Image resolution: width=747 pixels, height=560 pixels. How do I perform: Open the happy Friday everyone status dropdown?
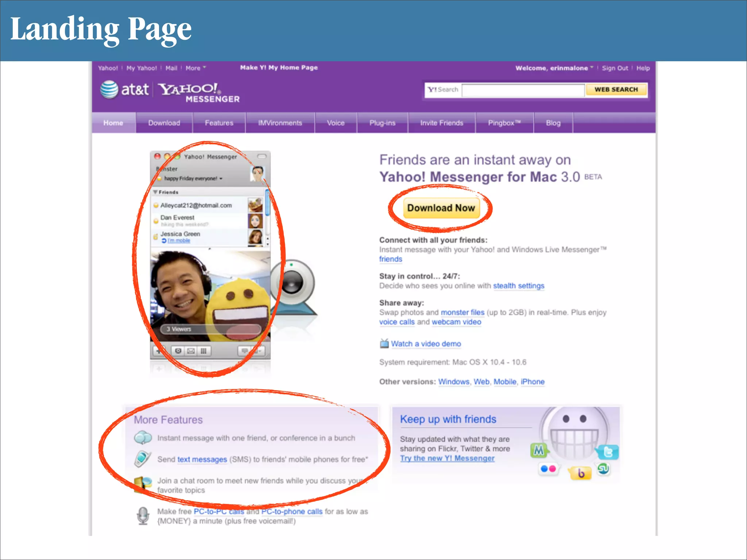pos(193,179)
